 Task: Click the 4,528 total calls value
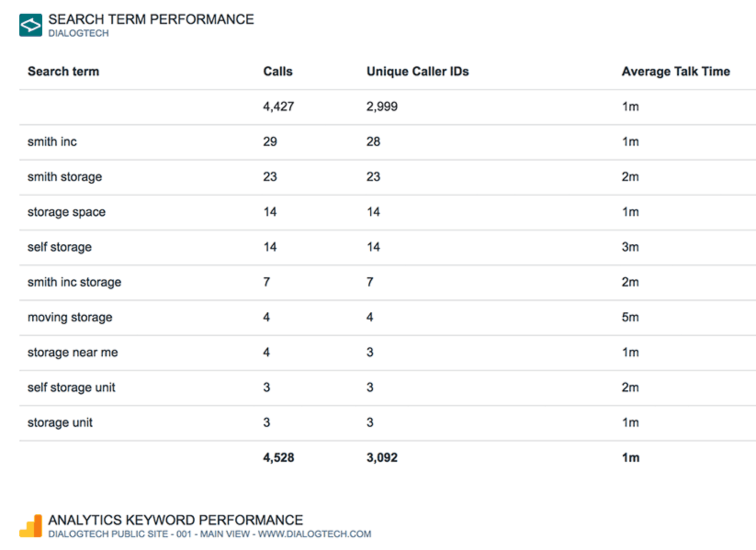[x=278, y=458]
